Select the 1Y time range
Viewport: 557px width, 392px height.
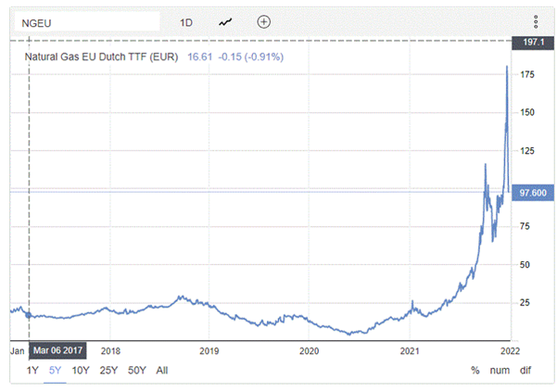32,371
